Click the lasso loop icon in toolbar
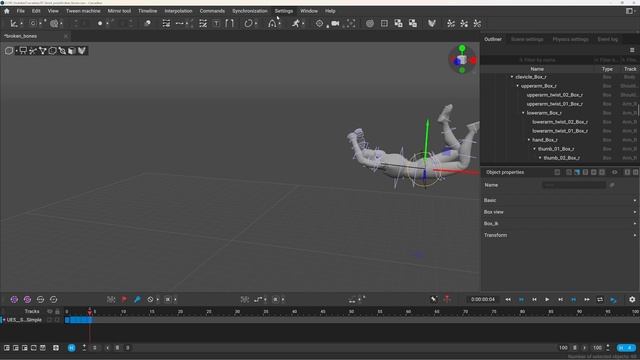 (248, 24)
